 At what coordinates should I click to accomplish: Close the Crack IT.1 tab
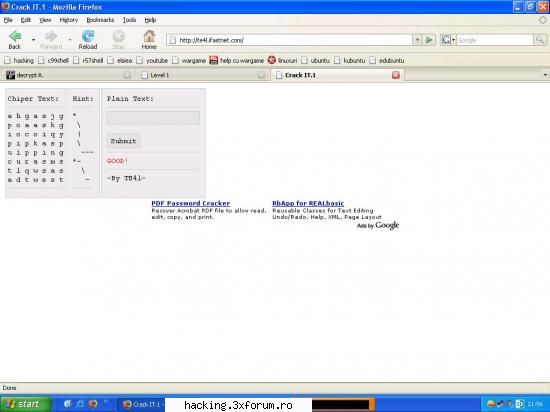396,75
